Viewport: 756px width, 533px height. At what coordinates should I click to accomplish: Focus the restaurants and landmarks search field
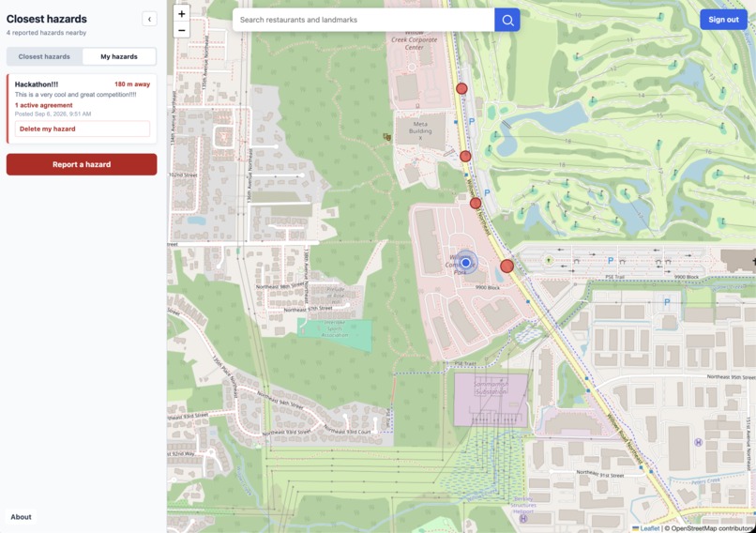click(x=364, y=20)
